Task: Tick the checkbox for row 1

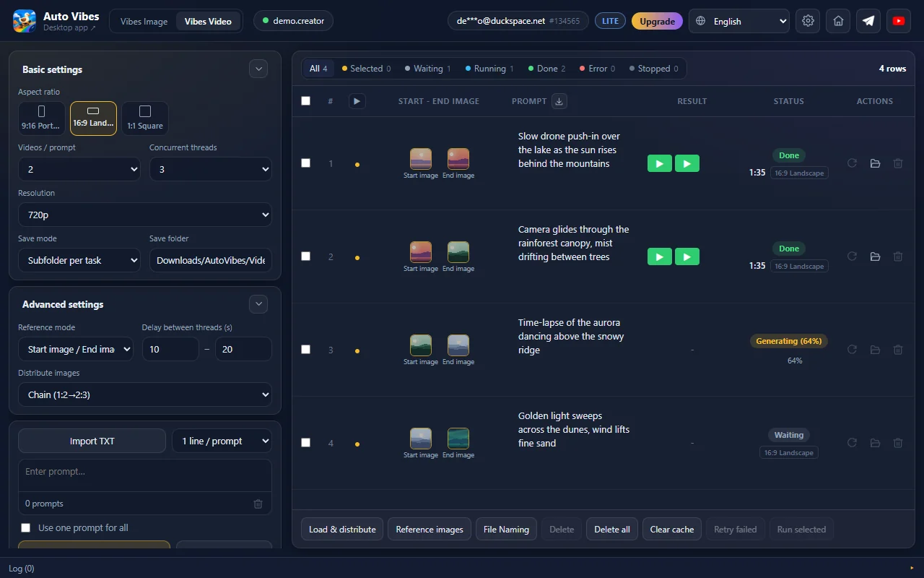Action: 305,163
